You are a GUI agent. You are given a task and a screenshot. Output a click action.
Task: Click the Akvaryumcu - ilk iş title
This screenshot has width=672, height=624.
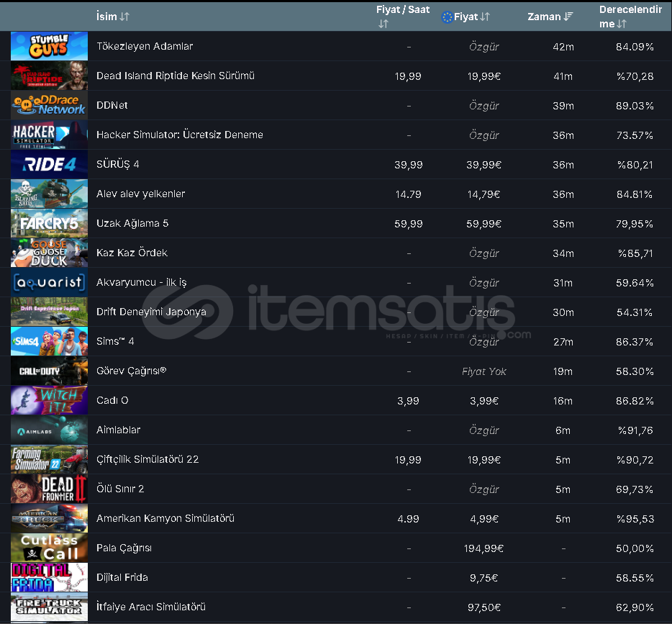point(142,282)
